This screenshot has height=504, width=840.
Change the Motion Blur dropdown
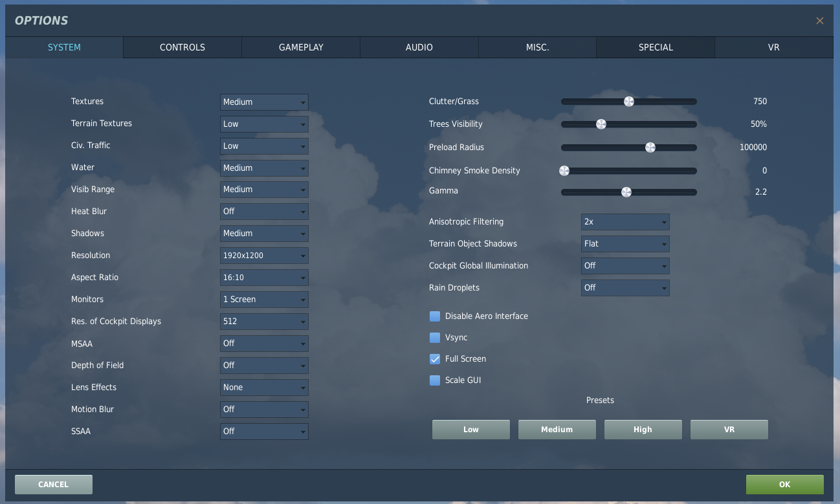tap(264, 410)
